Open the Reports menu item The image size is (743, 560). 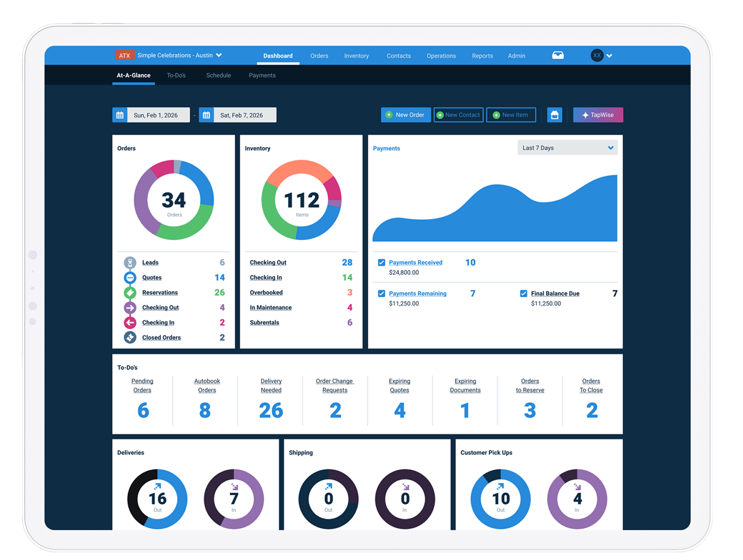[482, 56]
